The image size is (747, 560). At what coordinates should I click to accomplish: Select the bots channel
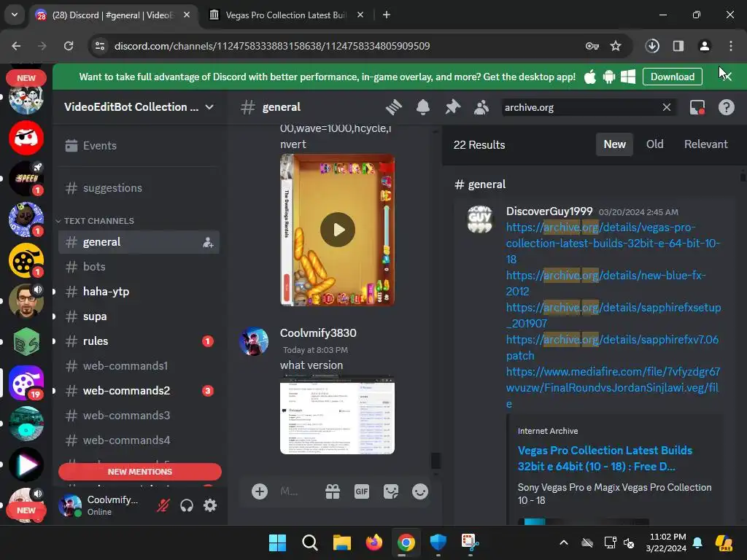(139, 267)
